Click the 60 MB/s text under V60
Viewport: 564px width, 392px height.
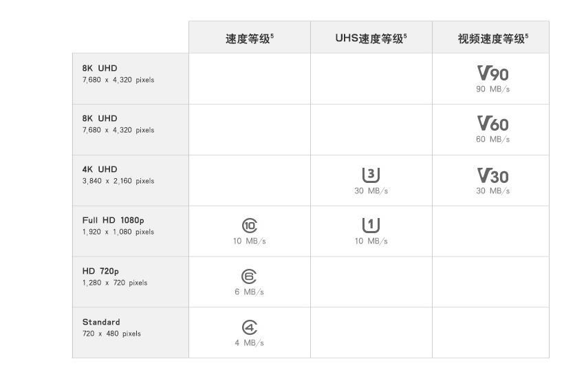(492, 139)
